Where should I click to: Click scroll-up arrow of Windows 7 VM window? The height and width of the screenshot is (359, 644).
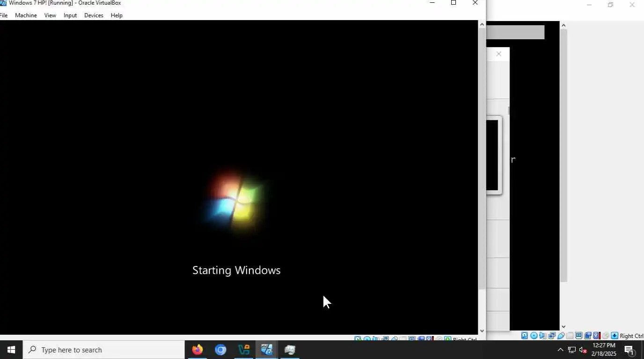482,24
